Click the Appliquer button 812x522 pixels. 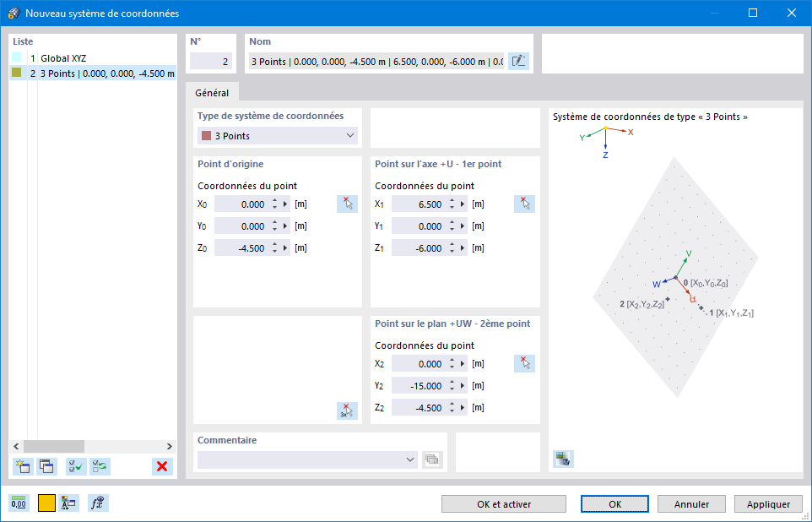click(768, 504)
